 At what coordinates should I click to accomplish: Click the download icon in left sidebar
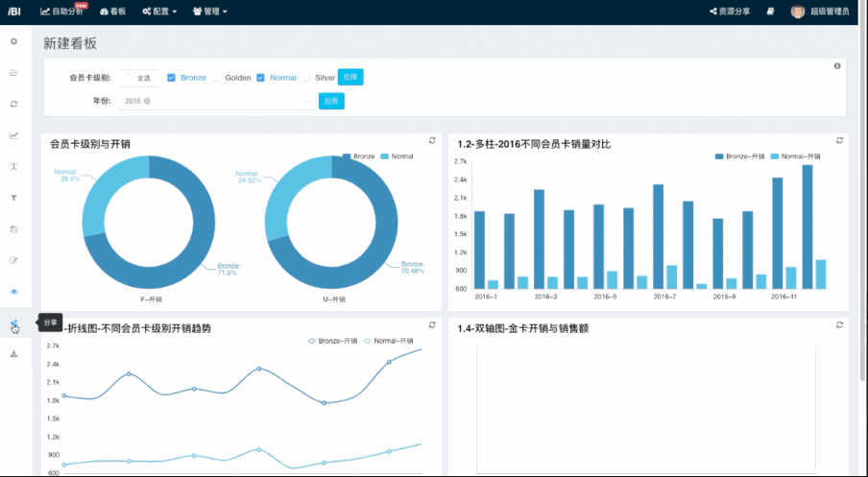coord(14,354)
